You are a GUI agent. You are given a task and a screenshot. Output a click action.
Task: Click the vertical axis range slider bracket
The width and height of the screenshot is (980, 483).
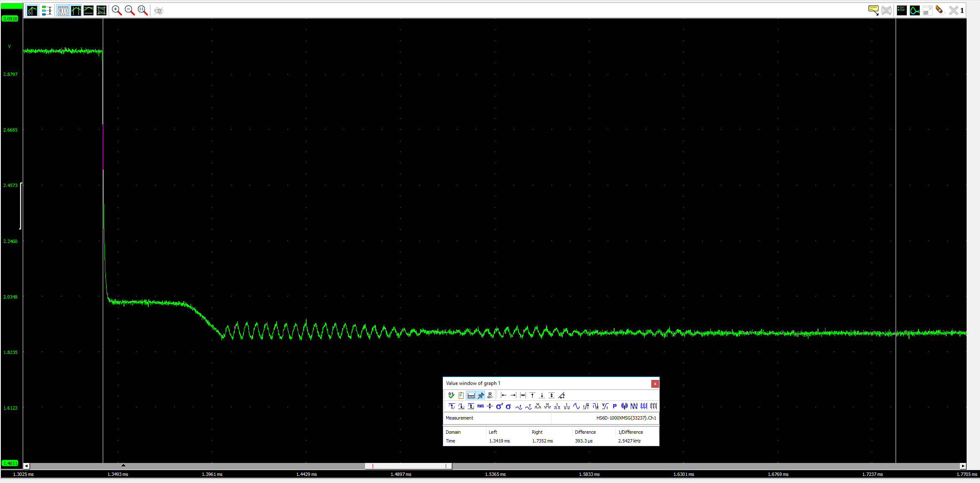(20, 206)
